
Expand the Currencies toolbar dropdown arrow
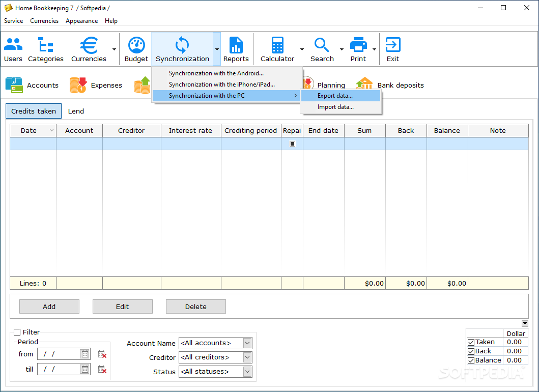[x=114, y=49]
